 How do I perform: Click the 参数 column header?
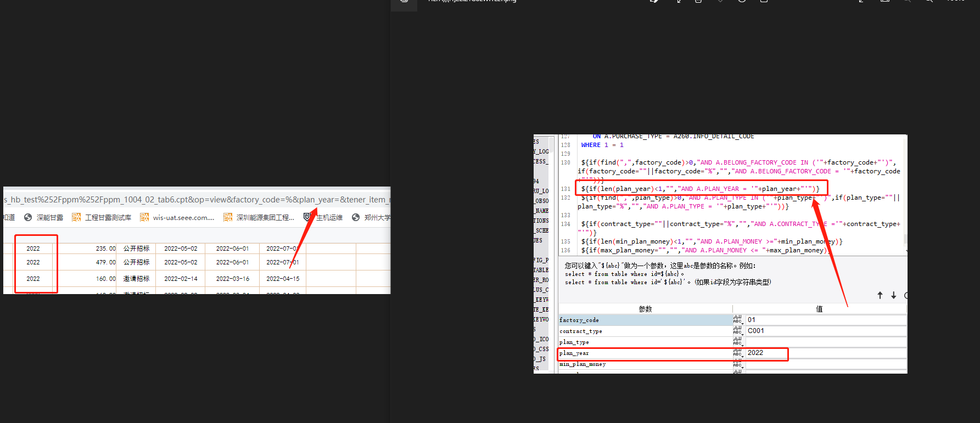[x=645, y=309]
